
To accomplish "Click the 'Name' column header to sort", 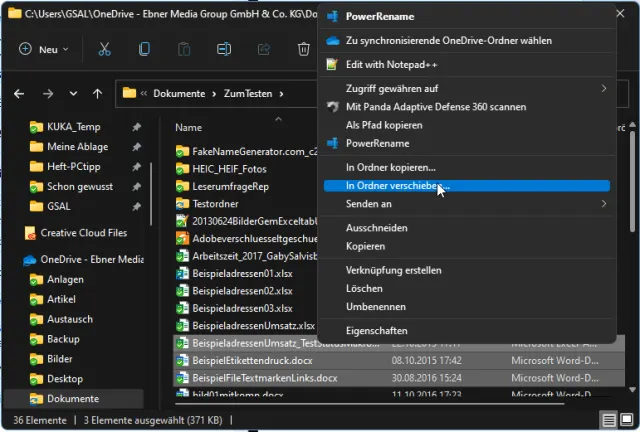I will 189,127.
